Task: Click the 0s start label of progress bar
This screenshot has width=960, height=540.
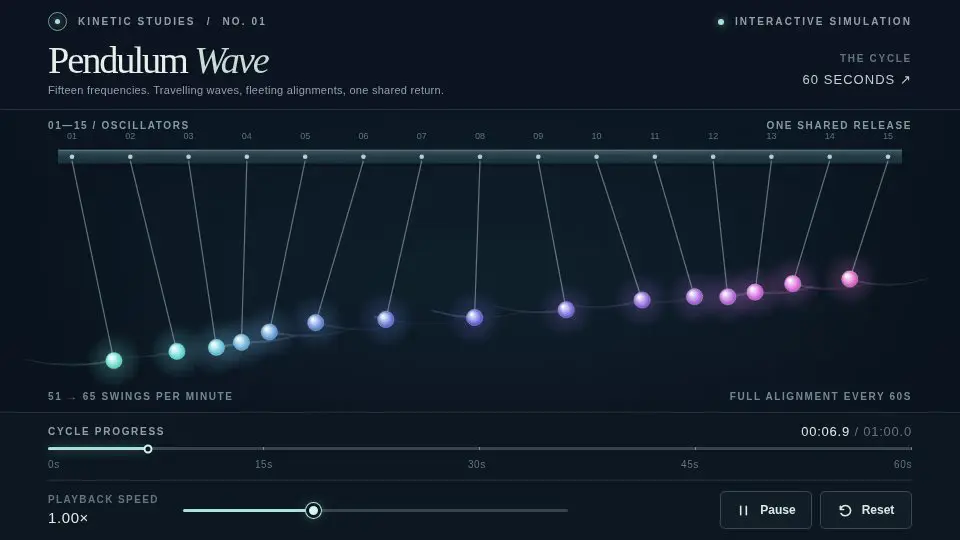Action: [54, 464]
